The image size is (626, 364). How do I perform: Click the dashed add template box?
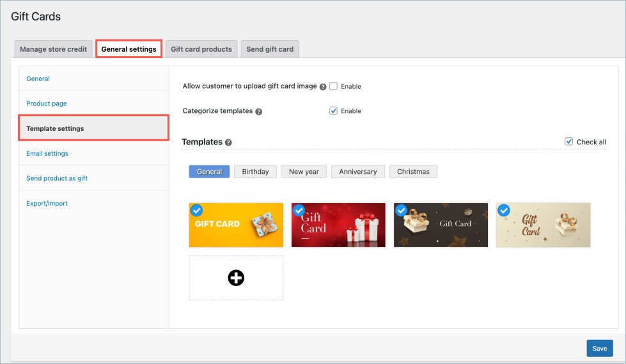[236, 278]
